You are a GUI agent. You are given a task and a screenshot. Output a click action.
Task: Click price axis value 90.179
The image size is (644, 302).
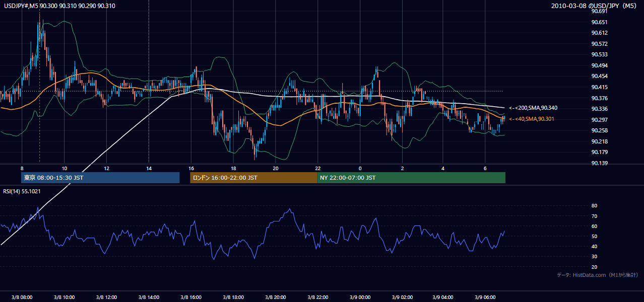tap(599, 152)
